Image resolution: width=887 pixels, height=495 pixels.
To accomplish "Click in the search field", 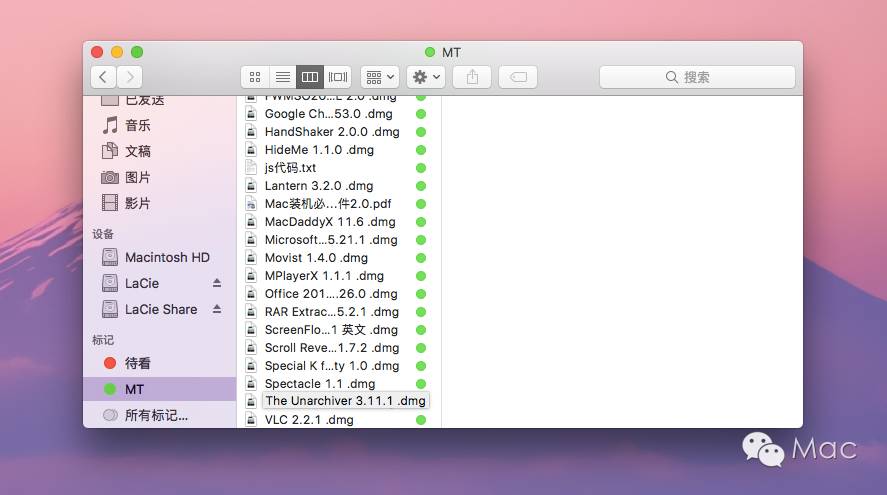I will pos(697,77).
